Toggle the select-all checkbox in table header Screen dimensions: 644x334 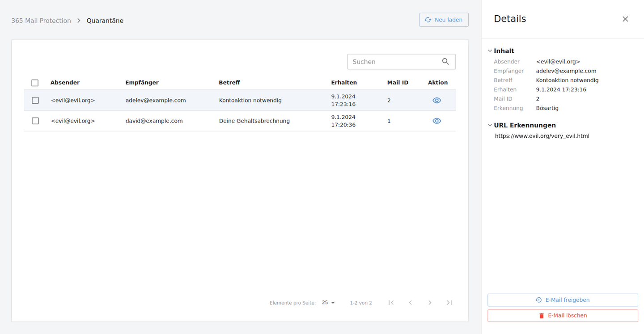[x=35, y=83]
